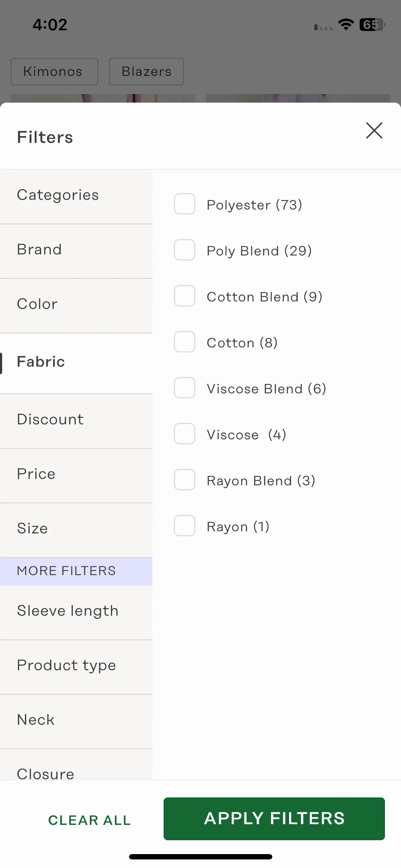Close the Filters panel with X icon
The height and width of the screenshot is (868, 401).
point(374,130)
